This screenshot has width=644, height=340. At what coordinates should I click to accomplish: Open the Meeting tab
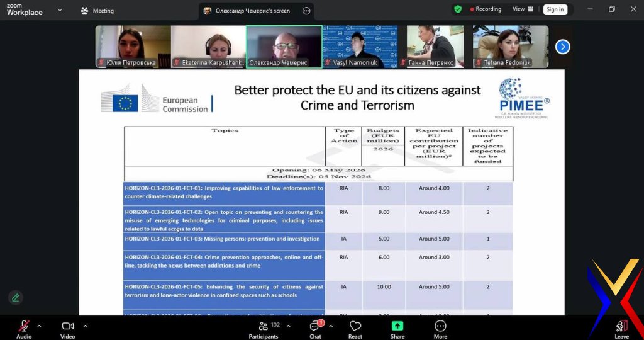point(97,11)
